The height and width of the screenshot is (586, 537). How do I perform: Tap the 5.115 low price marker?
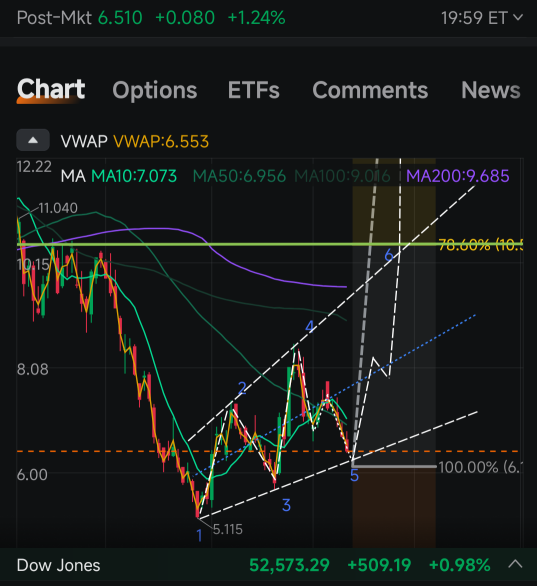click(228, 529)
